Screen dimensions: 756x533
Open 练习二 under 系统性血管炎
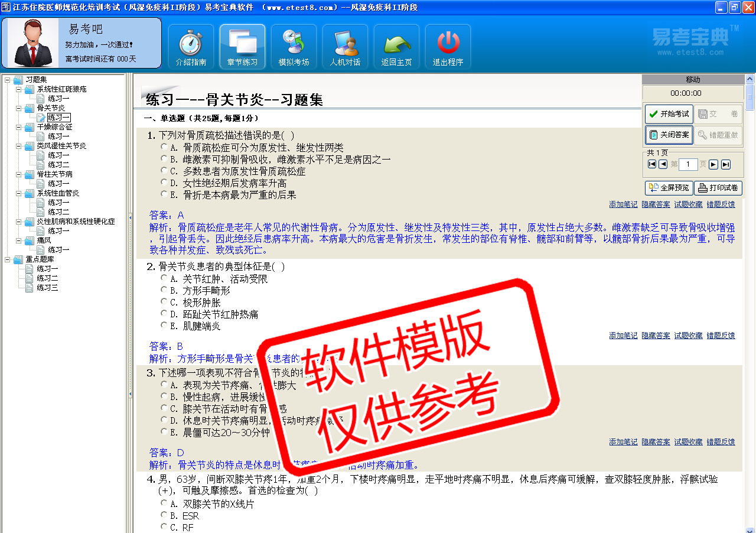click(58, 212)
